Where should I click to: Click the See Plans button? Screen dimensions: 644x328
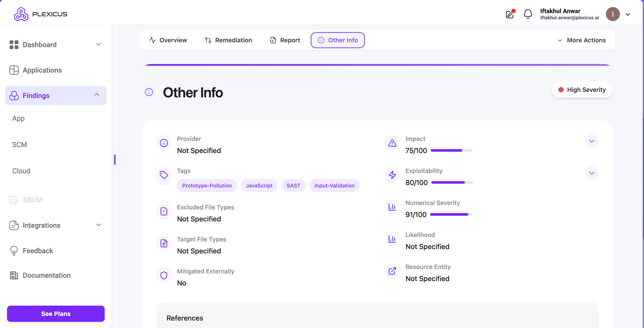coord(56,314)
